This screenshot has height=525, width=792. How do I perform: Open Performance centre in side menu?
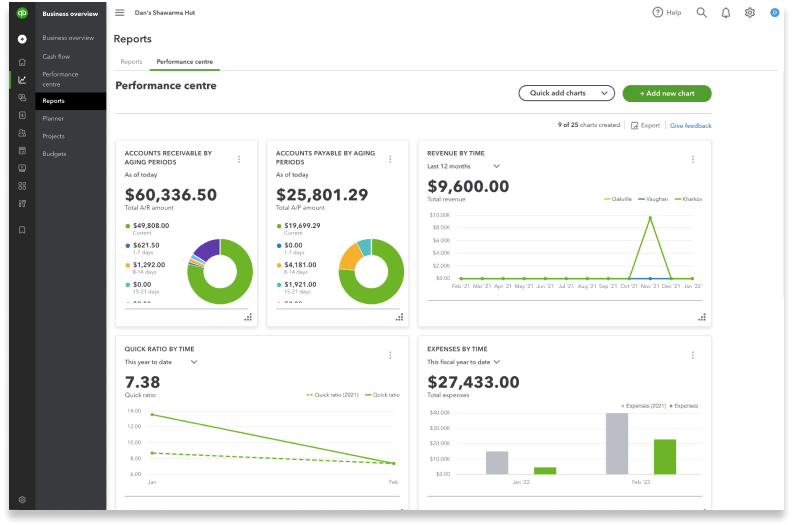point(60,79)
